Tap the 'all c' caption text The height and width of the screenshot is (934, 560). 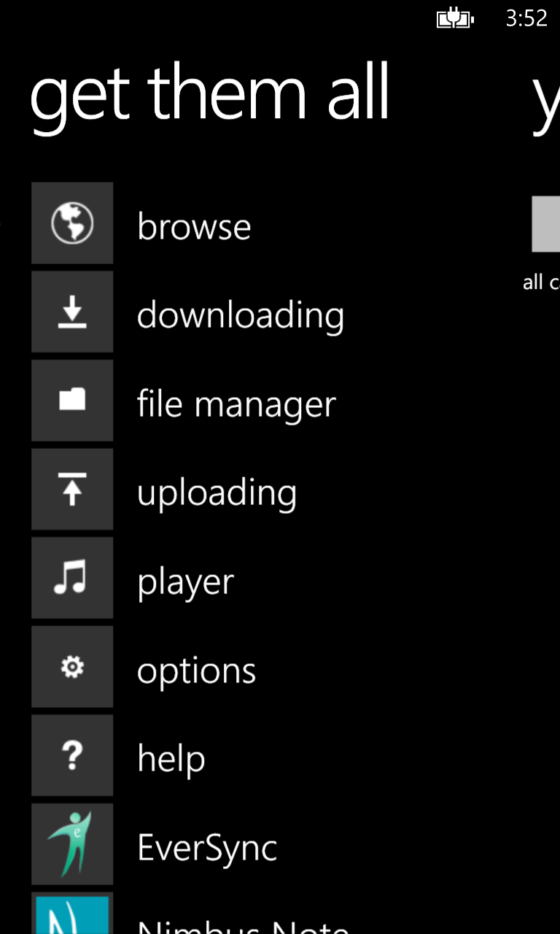pos(541,283)
